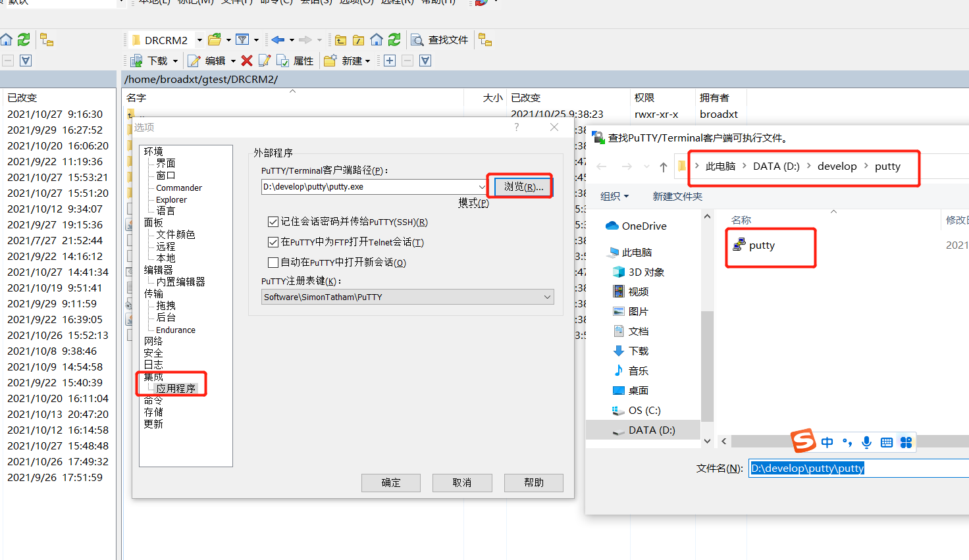This screenshot has height=560, width=969.
Task: Toggle 记住会话密码并传给PuTTY checkbox
Action: [273, 222]
